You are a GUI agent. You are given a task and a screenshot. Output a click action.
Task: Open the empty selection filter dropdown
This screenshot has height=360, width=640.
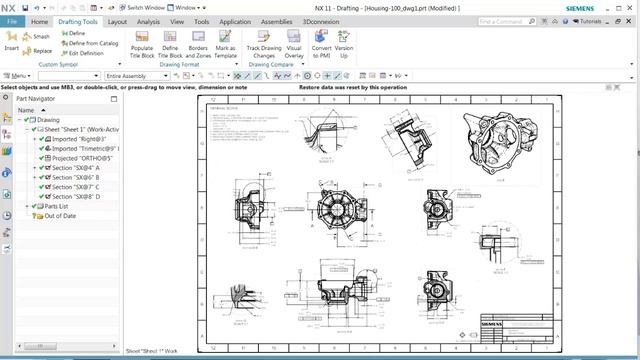(x=69, y=76)
